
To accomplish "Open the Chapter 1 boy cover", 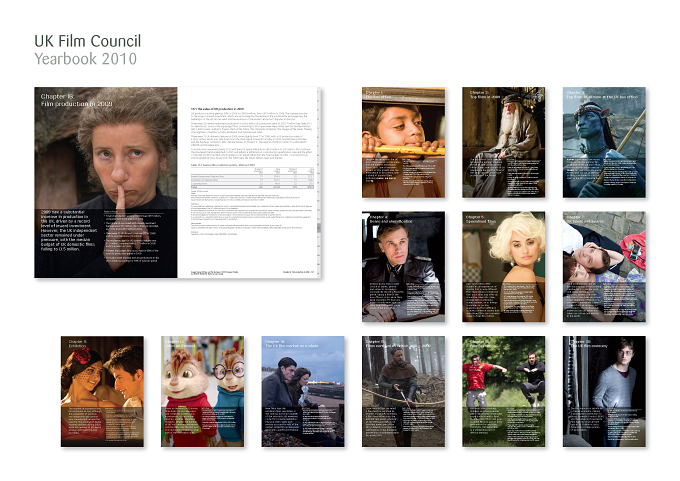I will coord(403,142).
